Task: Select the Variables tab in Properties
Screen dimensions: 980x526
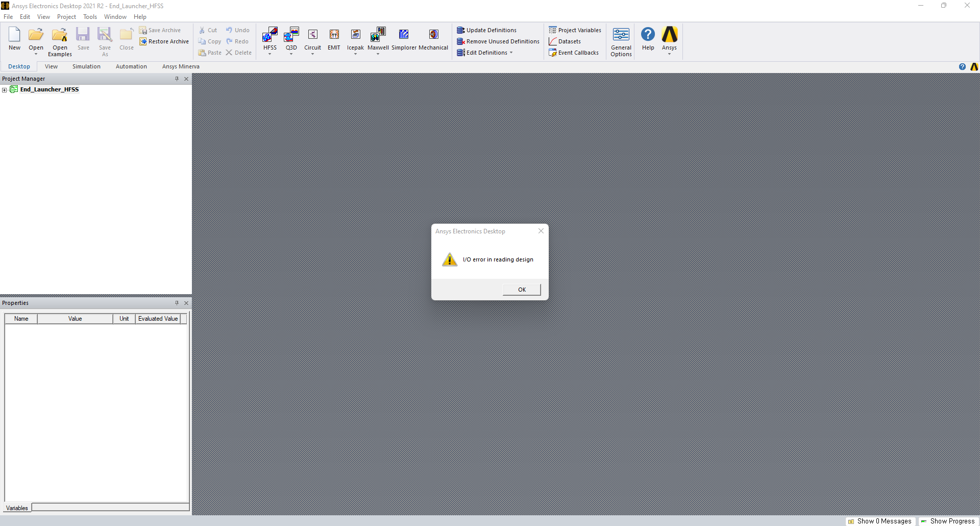Action: (x=17, y=508)
